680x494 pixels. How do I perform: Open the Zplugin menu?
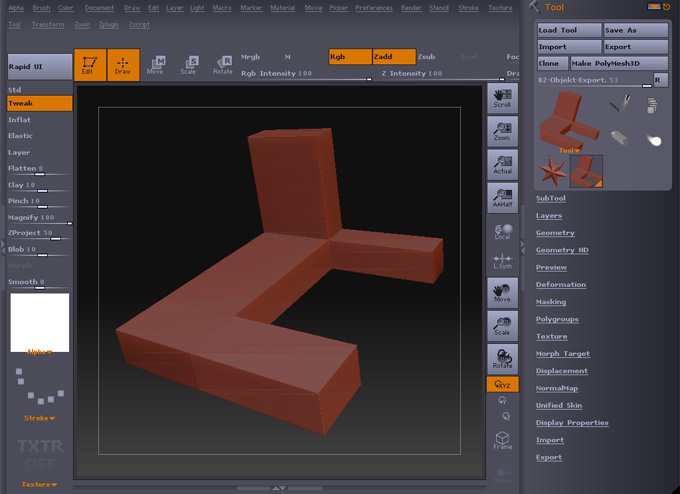[x=108, y=24]
